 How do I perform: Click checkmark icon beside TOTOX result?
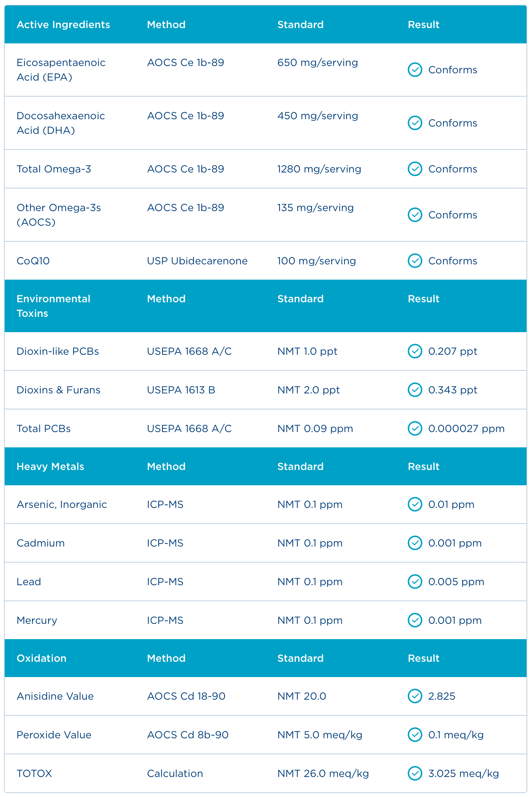coord(415,773)
